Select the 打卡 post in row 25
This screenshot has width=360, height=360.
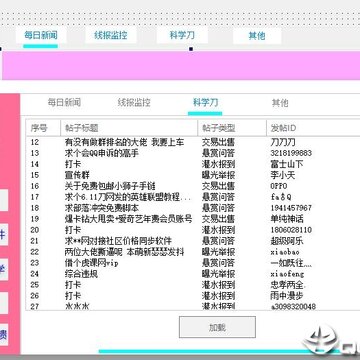point(73,285)
